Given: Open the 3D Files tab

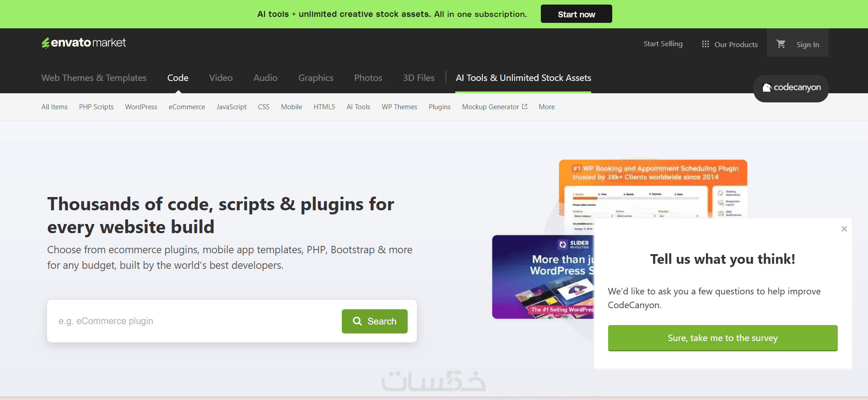Looking at the screenshot, I should tap(419, 78).
